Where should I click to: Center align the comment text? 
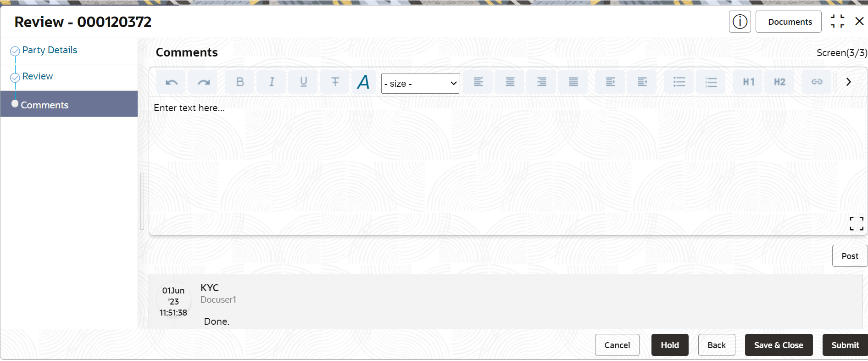510,82
